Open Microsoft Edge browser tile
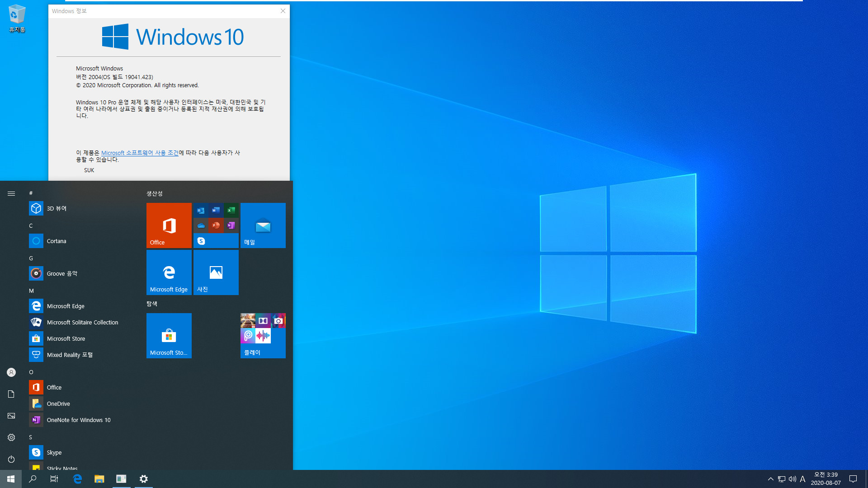This screenshot has height=488, width=868. click(x=169, y=272)
